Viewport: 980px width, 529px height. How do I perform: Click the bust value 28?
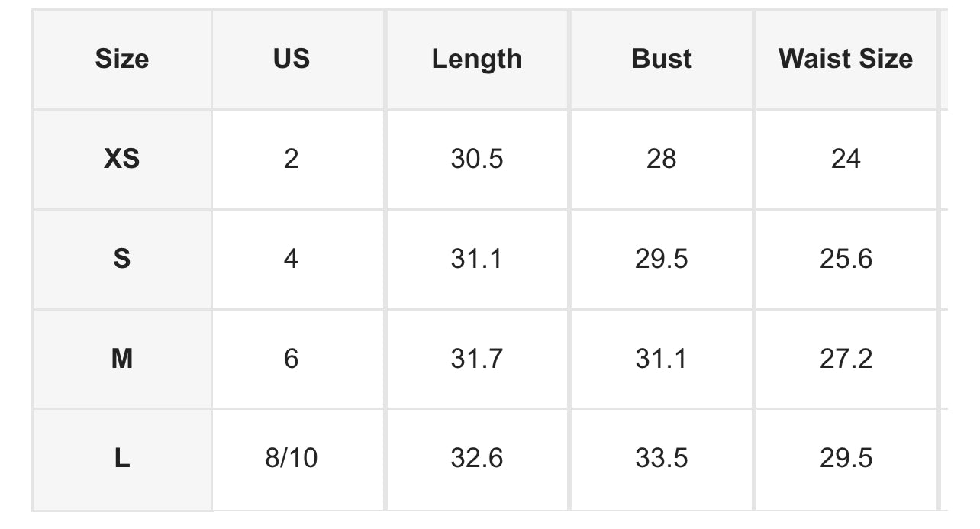[x=662, y=159]
